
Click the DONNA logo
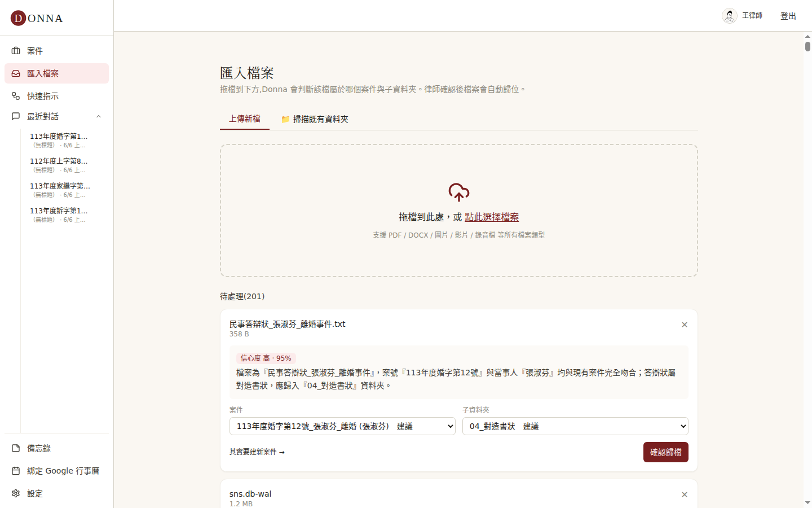pos(37,18)
